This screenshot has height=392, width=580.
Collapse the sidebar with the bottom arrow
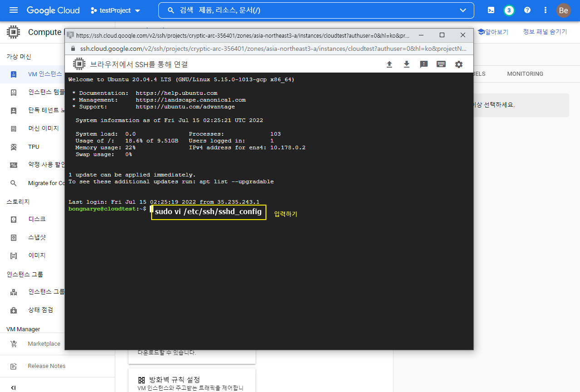coord(13,387)
